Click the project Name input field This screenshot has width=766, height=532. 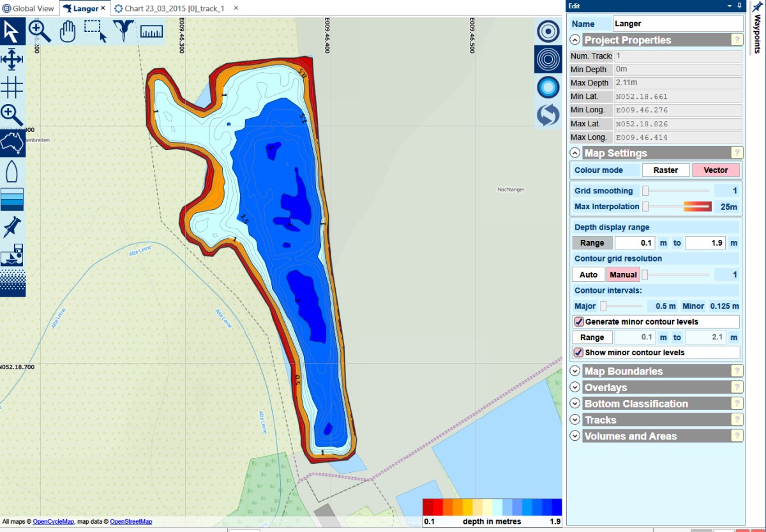(677, 24)
